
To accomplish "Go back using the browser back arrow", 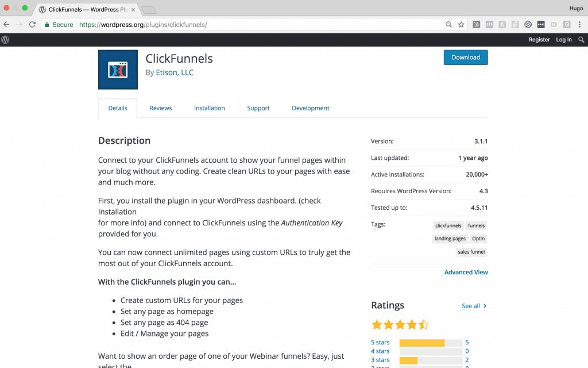I will pyautogui.click(x=6, y=25).
